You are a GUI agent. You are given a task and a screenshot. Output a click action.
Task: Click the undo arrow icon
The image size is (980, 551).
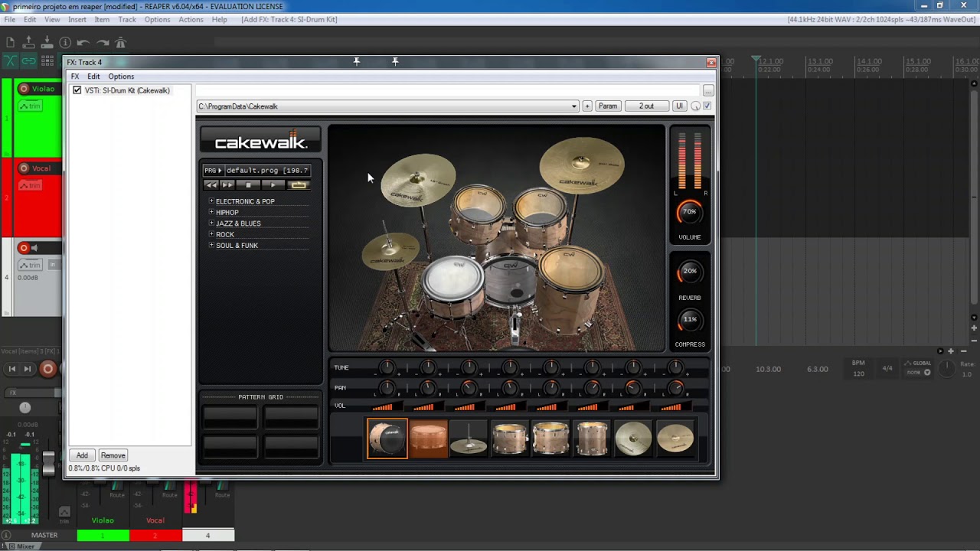(83, 43)
